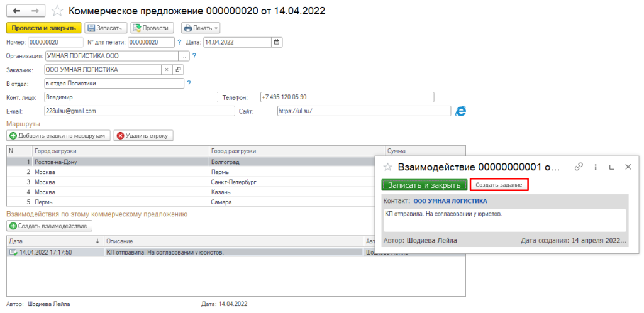Click into the E-mail input field

139,111
